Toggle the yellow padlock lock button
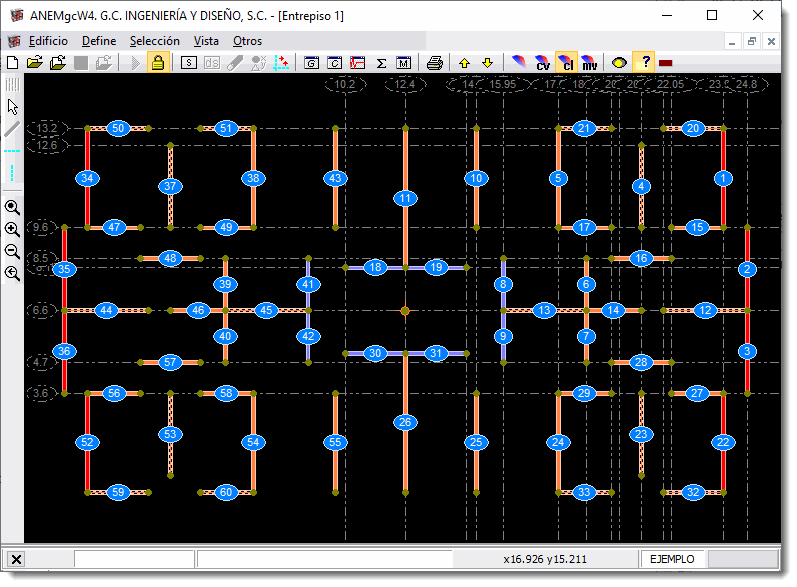The height and width of the screenshot is (587, 797). (157, 62)
